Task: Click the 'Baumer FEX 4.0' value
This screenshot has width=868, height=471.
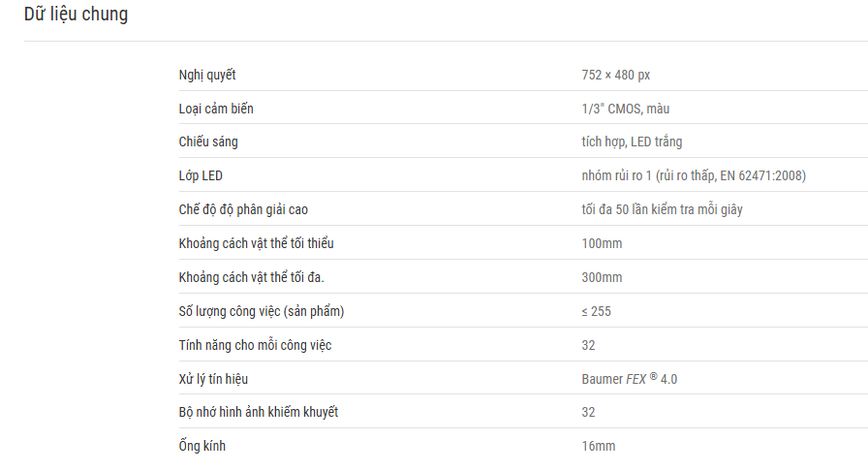Action: tap(623, 379)
